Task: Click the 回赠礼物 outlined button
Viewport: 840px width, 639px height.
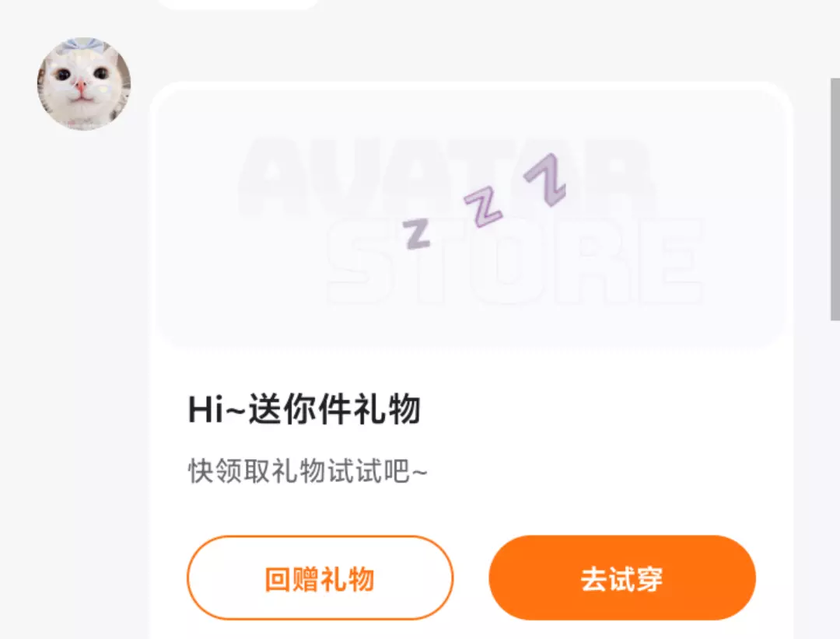Action: tap(320, 578)
